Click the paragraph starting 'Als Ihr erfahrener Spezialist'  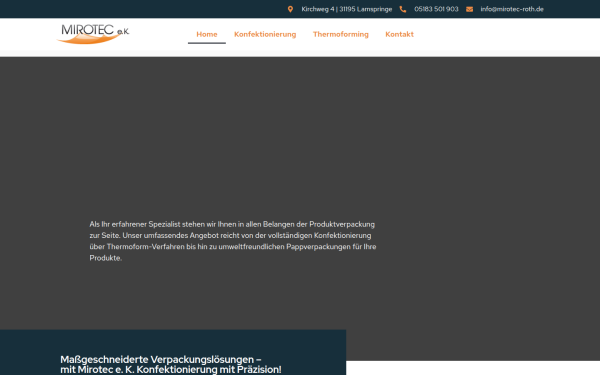[233, 241]
